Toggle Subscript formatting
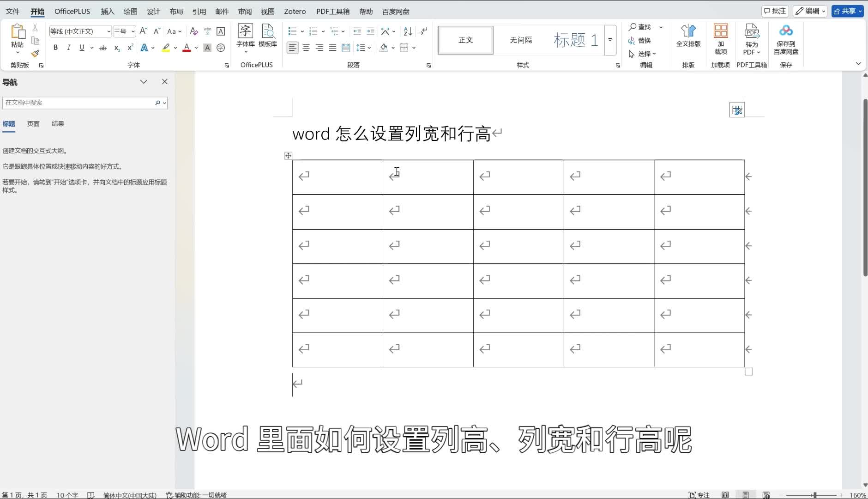This screenshot has height=499, width=868. coord(117,48)
